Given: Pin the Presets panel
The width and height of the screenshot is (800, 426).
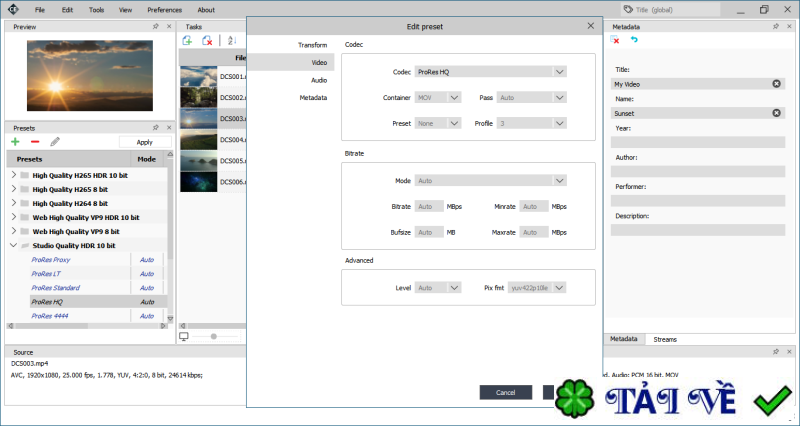Looking at the screenshot, I should coord(155,128).
